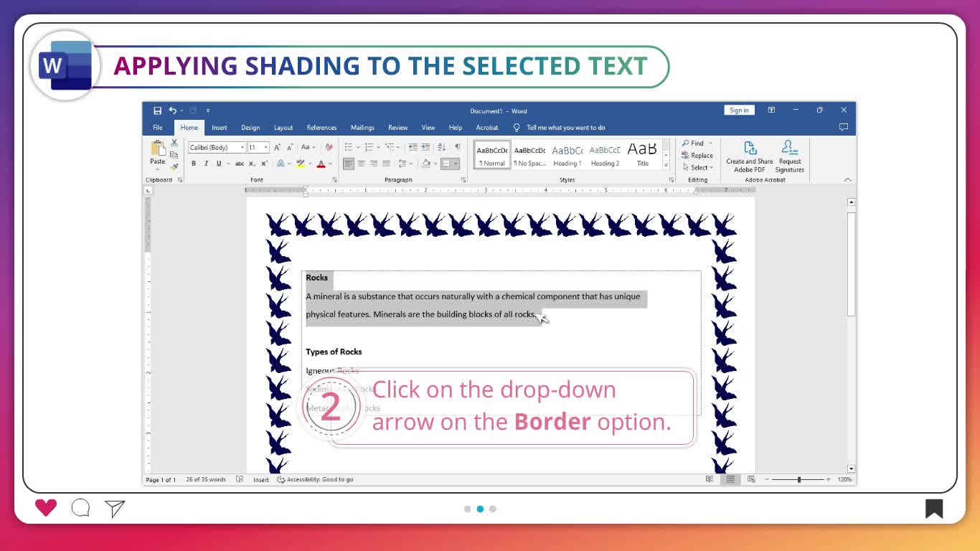Apply subscript formatting

click(x=251, y=164)
